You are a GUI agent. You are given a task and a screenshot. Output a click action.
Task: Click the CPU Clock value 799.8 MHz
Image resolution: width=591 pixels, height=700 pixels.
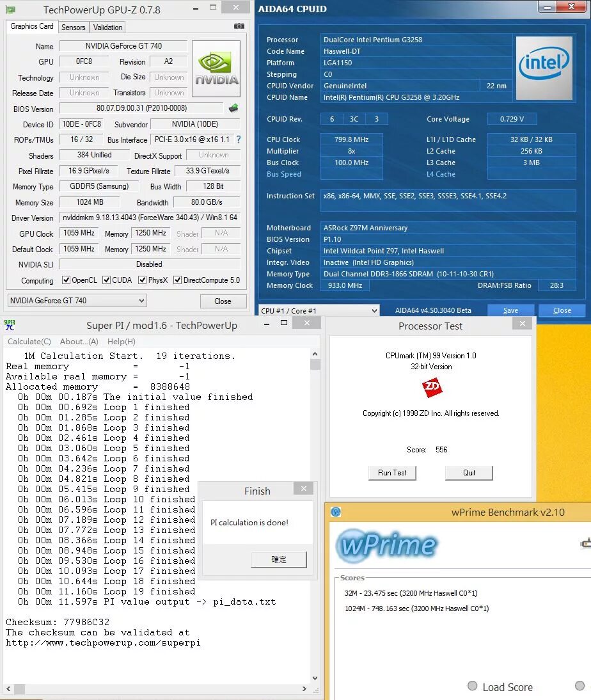coord(351,139)
